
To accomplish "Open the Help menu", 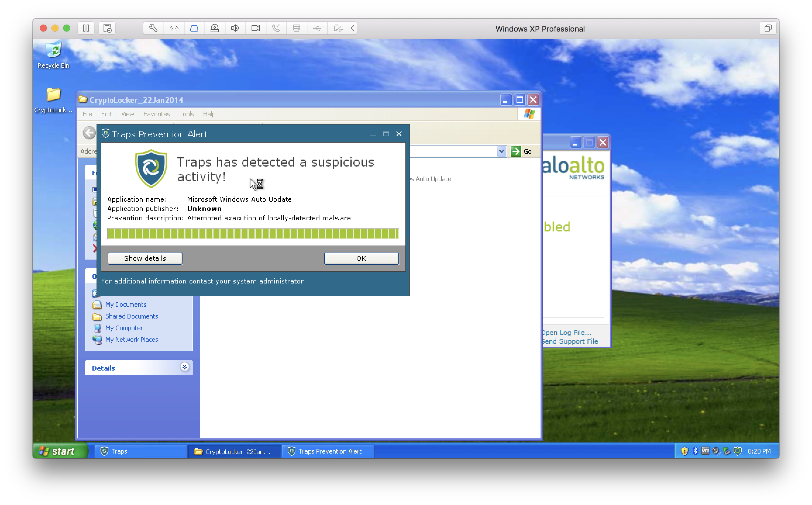I will pyautogui.click(x=209, y=114).
